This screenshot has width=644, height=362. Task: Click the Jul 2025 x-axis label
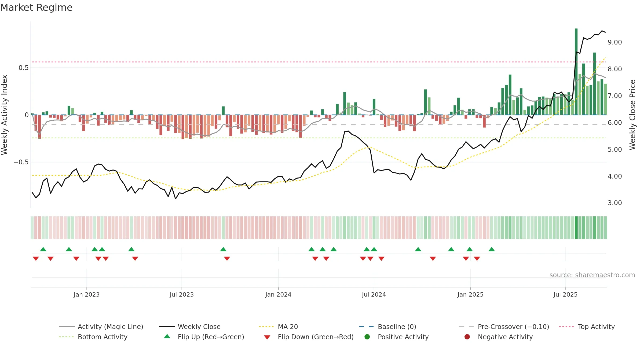tap(565, 294)
